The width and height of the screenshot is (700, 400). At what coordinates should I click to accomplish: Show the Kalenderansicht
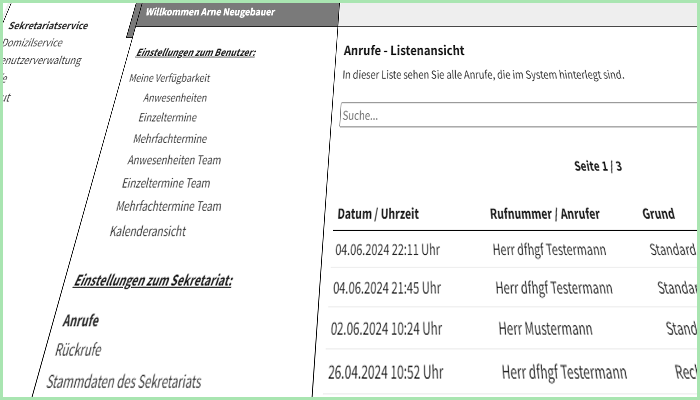coord(148,232)
